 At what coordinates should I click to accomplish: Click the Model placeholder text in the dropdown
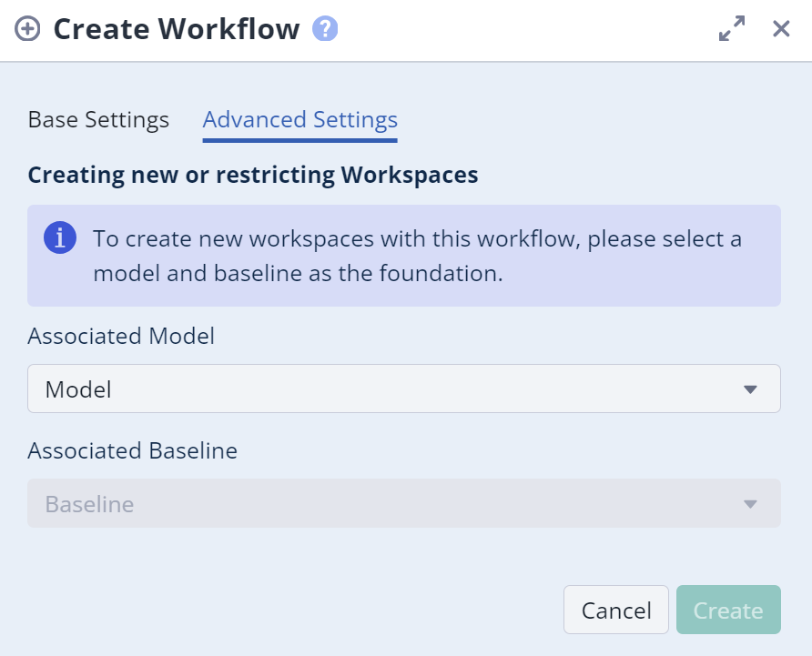[78, 390]
